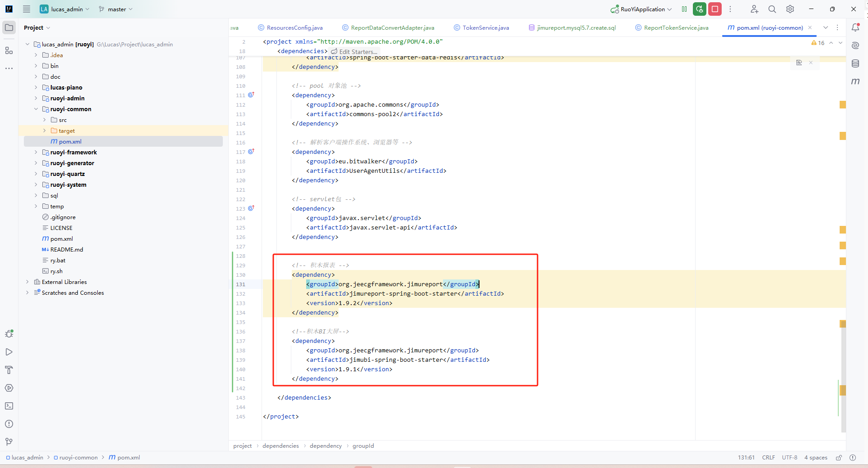Open IDE settings gear
This screenshot has height=468, width=868.
tap(790, 9)
